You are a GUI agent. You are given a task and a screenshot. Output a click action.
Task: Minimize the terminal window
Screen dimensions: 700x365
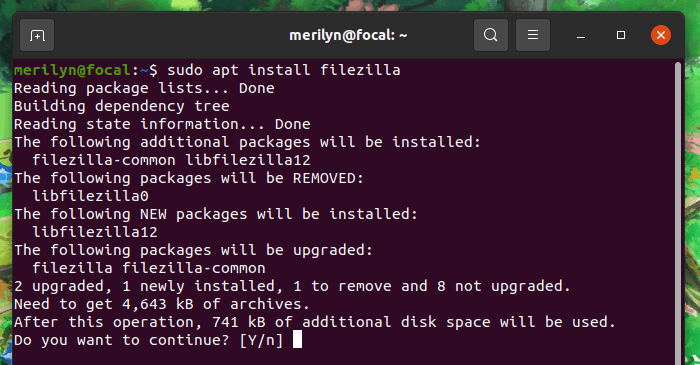point(581,35)
